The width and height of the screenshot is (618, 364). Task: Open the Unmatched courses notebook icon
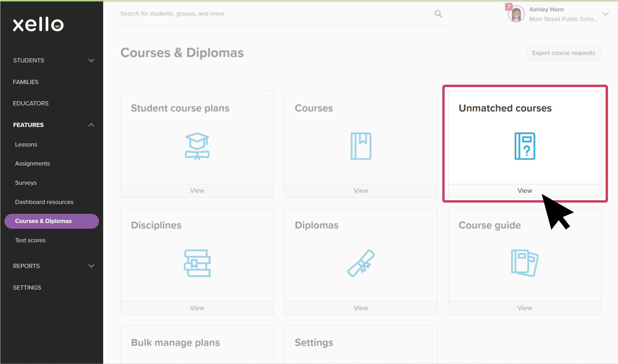coord(525,146)
